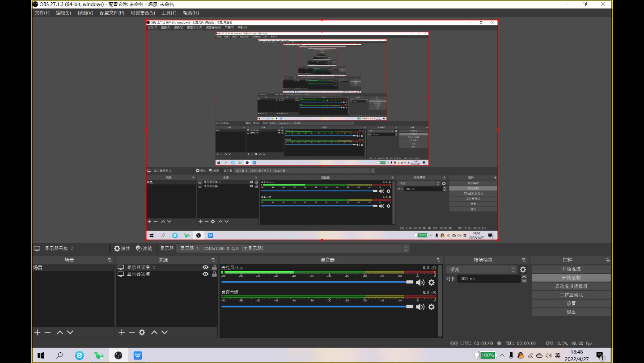This screenshot has height=363, width=644.
Task: Click the system volume tray icon
Action: [549, 356]
